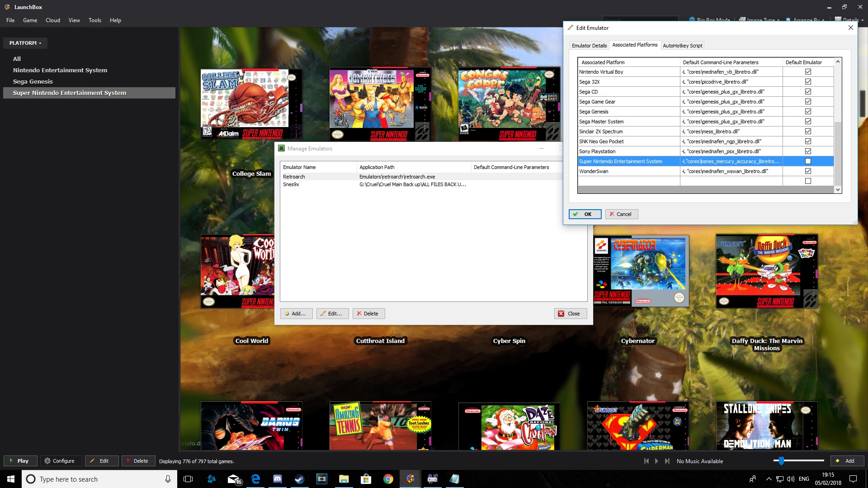Open the Cloud menu
Screen dimensions: 868x488
(53, 20)
